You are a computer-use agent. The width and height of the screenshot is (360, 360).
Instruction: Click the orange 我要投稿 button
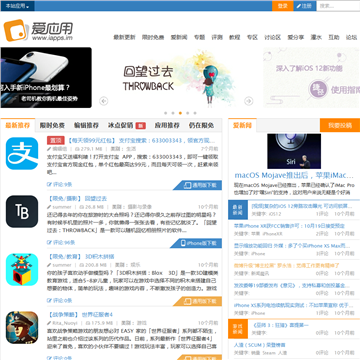tap(340, 125)
